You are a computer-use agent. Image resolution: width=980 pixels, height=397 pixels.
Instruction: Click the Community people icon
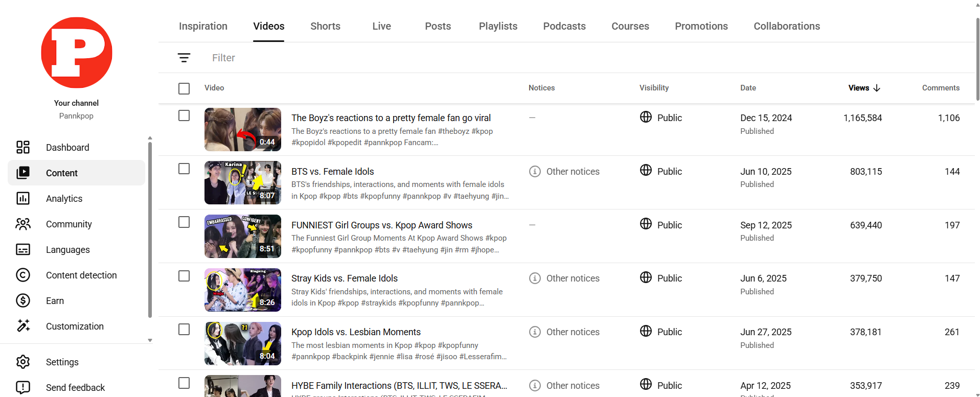23,224
